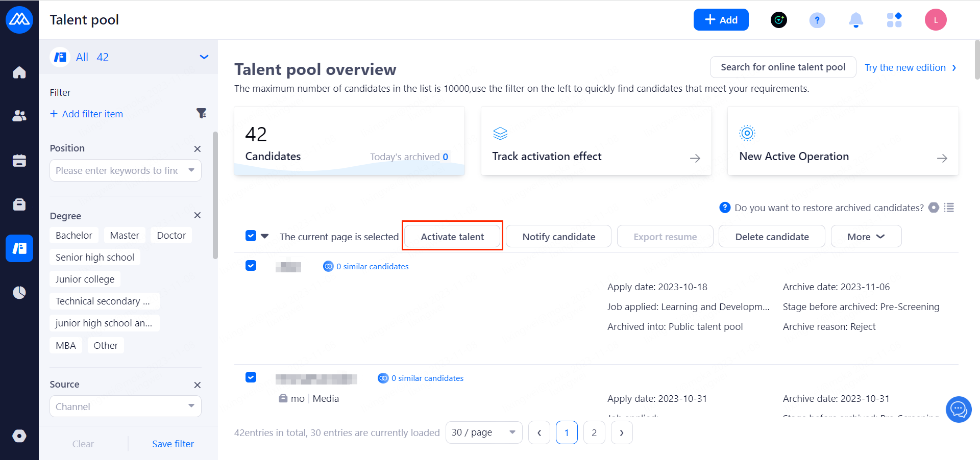The image size is (980, 460).
Task: Click the filter funnel icon
Action: pyautogui.click(x=202, y=113)
